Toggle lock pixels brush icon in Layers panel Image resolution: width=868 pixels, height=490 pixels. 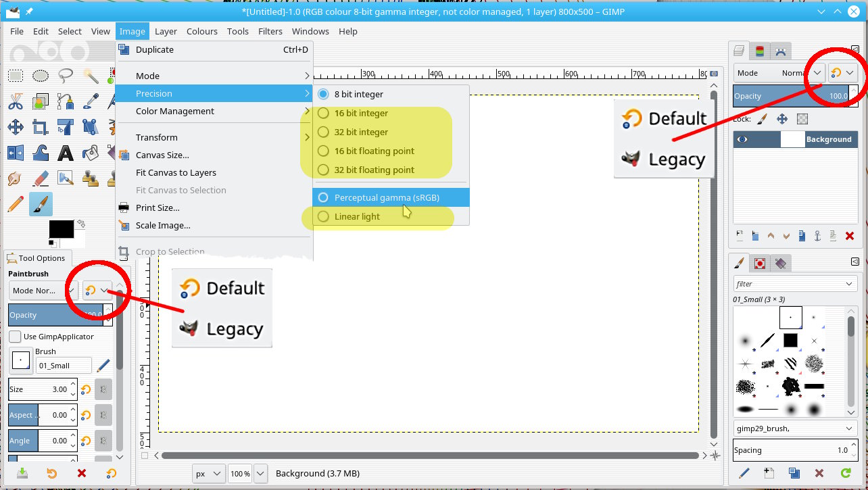point(762,119)
